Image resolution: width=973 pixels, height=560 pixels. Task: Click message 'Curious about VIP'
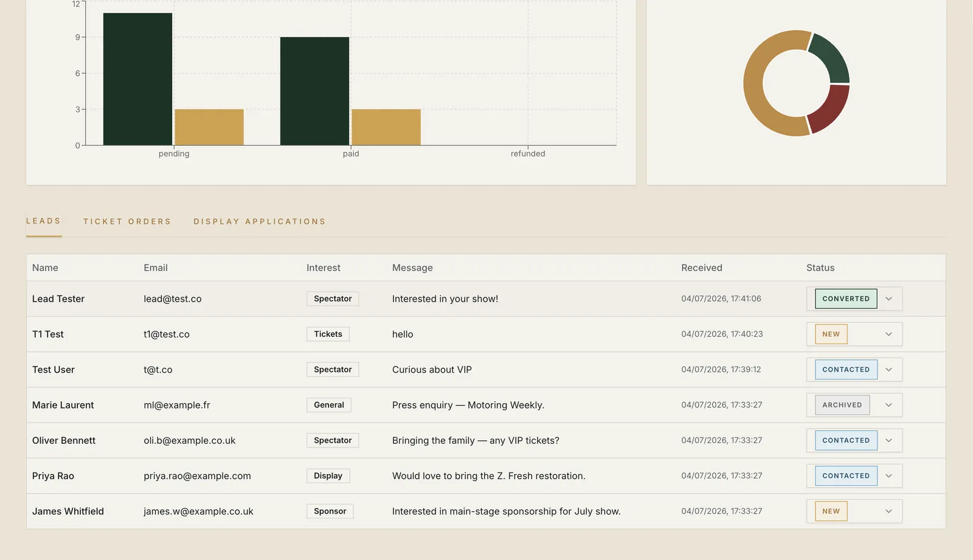point(432,370)
